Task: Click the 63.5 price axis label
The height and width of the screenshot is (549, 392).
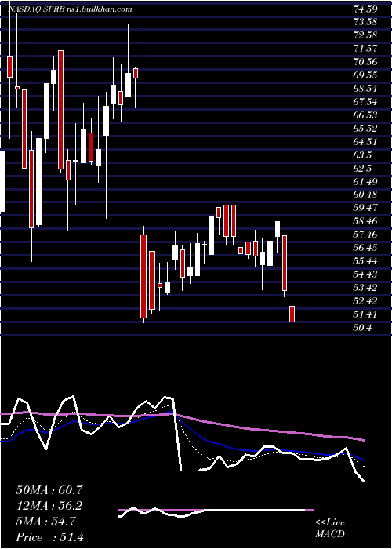Action: tap(362, 155)
